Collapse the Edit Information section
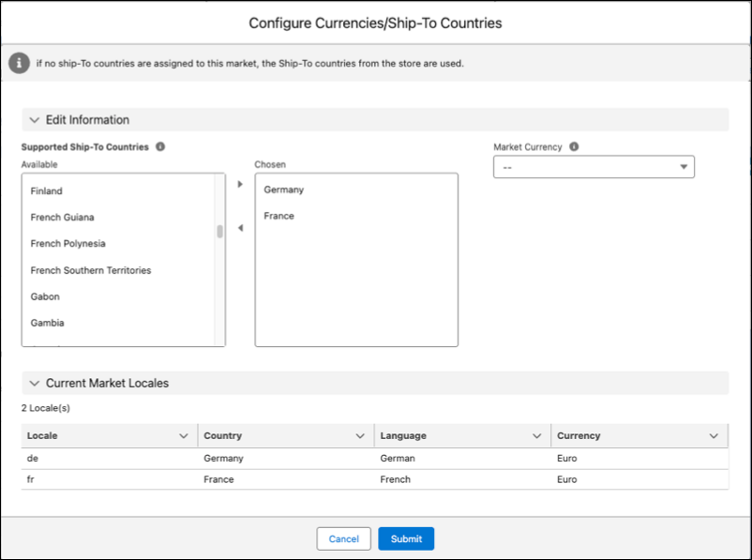The image size is (752, 560). point(35,119)
